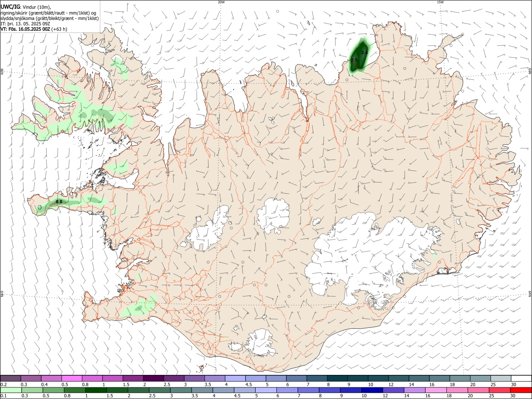532x399 pixels.
Task: Click the crimson 25 swatch in lower legend row
Action: click(499, 390)
